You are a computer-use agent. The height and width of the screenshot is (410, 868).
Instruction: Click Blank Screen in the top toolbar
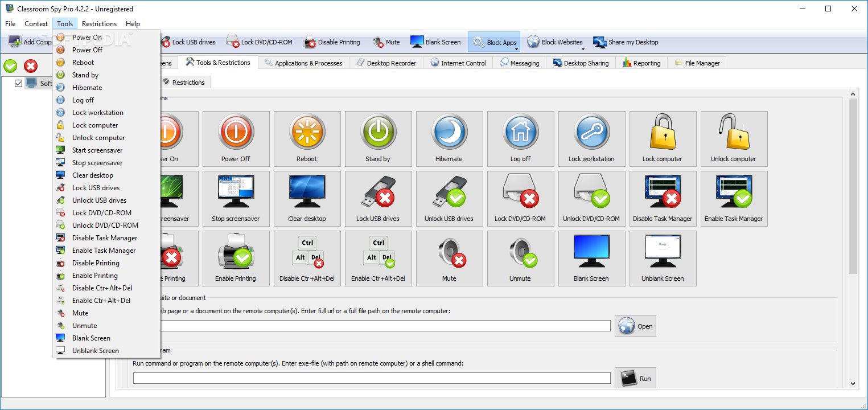435,42
